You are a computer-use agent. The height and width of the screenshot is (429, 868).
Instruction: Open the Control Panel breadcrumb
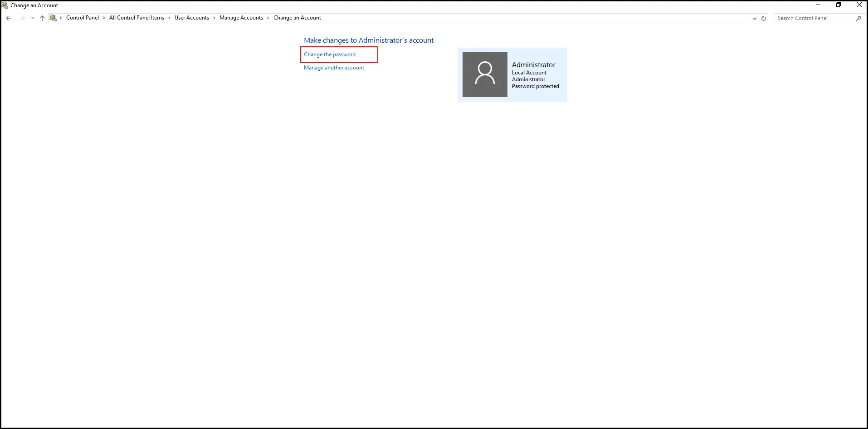pos(83,18)
